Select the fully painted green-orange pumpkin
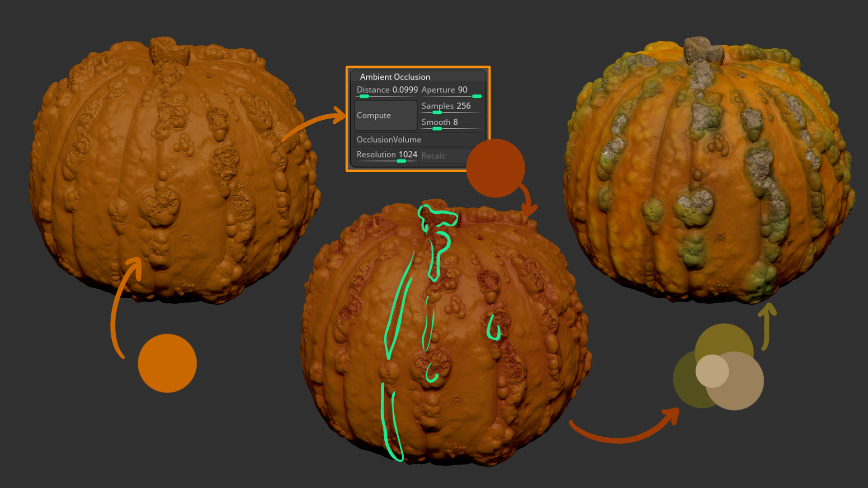868x488 pixels. tap(709, 169)
